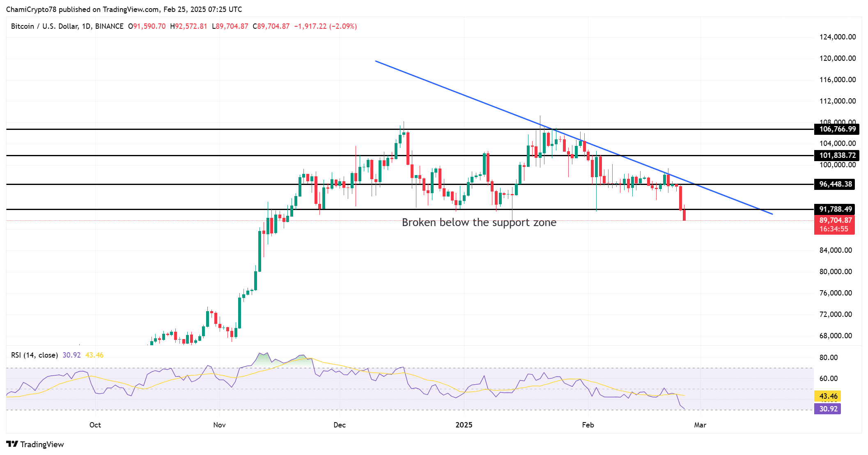Click the latest red candle below support

(684, 215)
